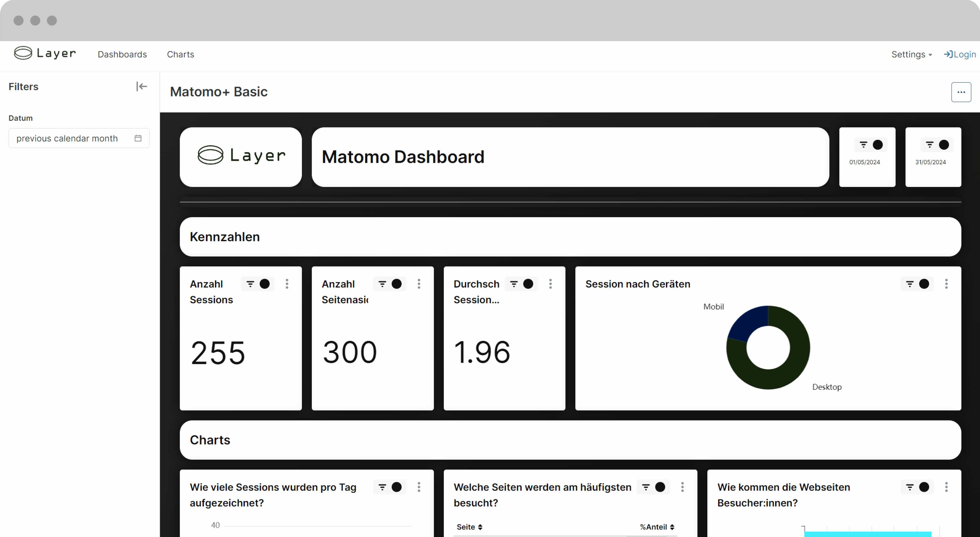Open kebab menu on Session nach Geräten
The height and width of the screenshot is (537, 980).
click(x=946, y=284)
